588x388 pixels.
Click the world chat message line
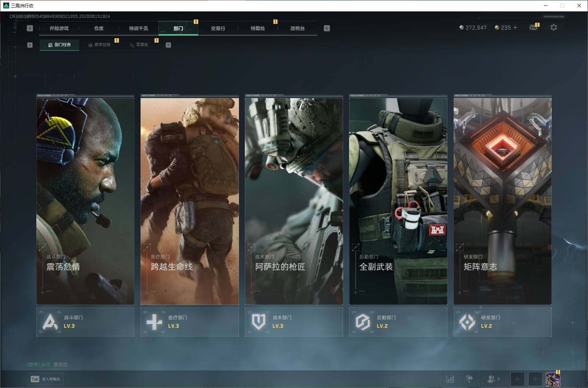[47, 364]
